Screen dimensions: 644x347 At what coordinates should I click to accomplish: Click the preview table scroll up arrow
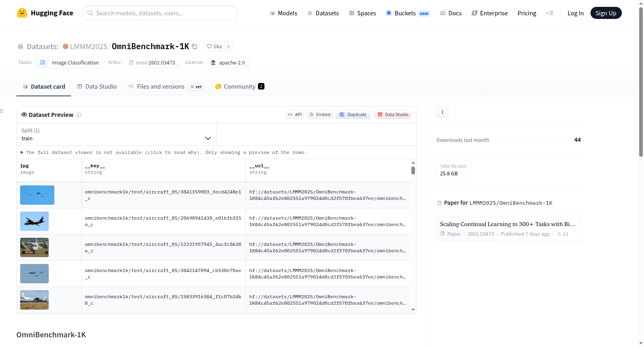click(413, 163)
